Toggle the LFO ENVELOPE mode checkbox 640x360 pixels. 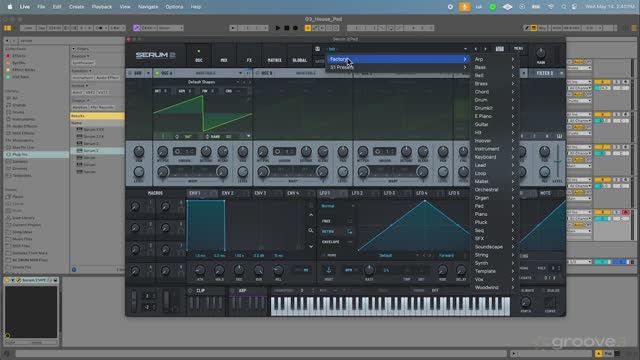point(350,242)
